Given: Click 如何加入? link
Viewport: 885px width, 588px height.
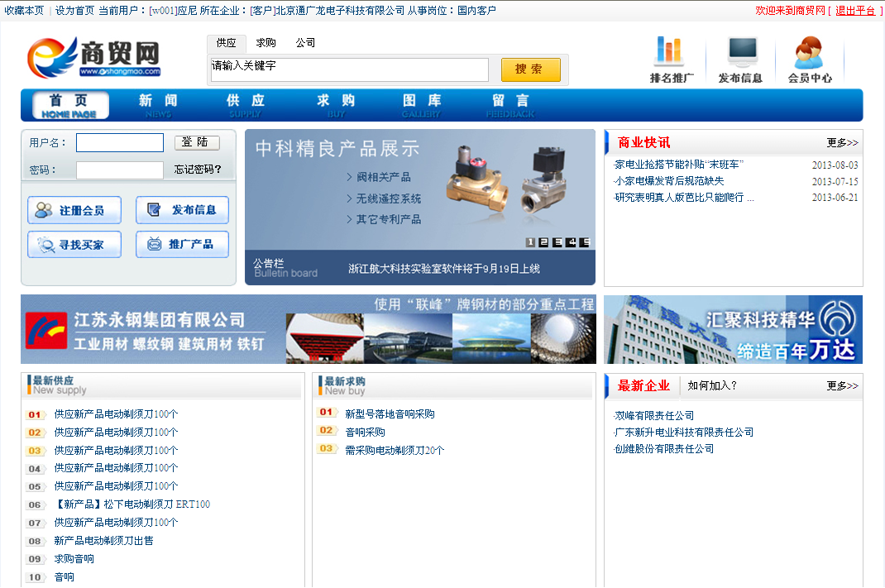Looking at the screenshot, I should click(712, 385).
